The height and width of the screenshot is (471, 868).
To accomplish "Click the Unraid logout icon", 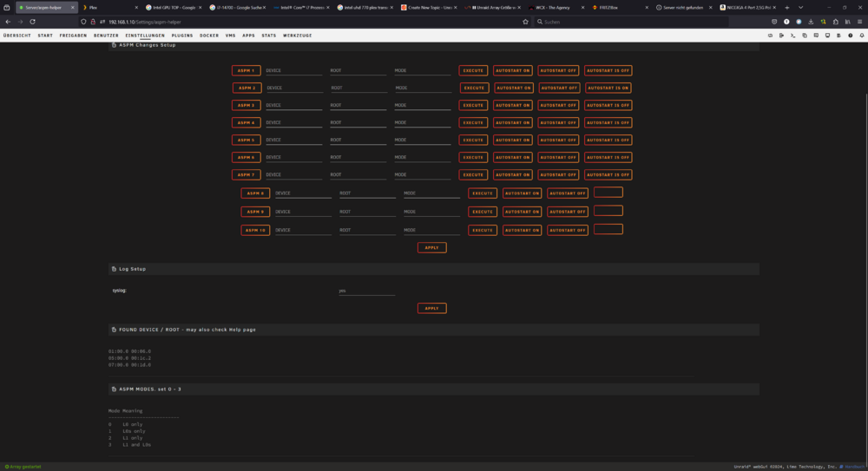I will click(x=781, y=36).
